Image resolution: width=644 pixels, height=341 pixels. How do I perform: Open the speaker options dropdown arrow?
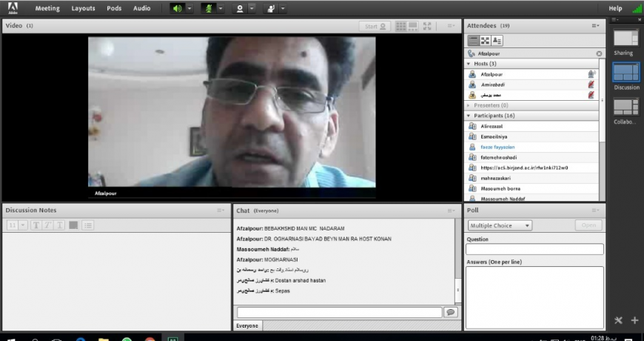(x=189, y=8)
